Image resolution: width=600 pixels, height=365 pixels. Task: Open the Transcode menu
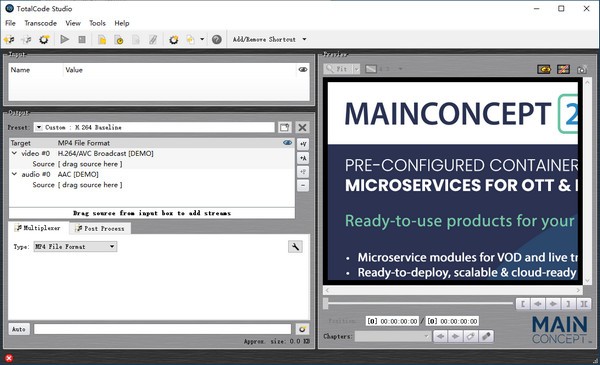(41, 23)
